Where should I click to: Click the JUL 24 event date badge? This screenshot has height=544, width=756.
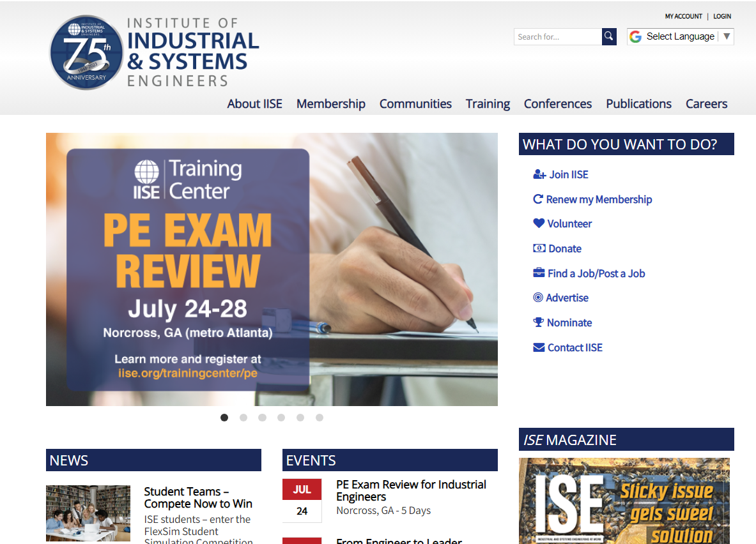[302, 501]
